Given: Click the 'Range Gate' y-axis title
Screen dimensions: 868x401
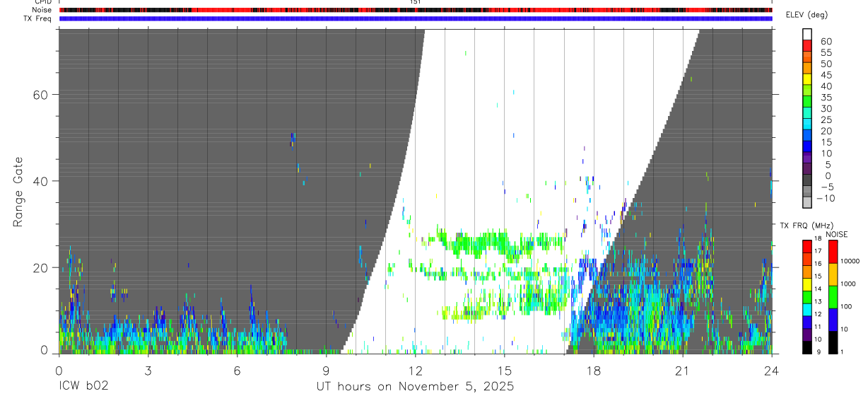Looking at the screenshot, I should pos(18,192).
